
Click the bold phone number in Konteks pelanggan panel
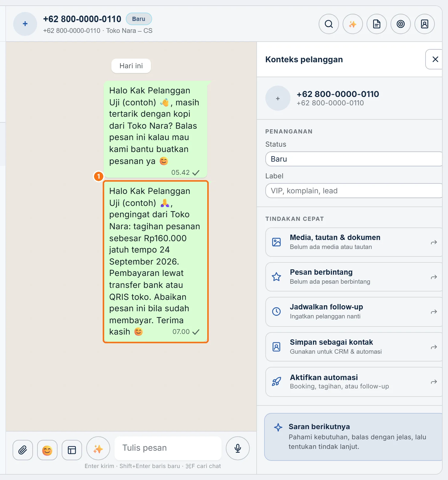pyautogui.click(x=338, y=94)
